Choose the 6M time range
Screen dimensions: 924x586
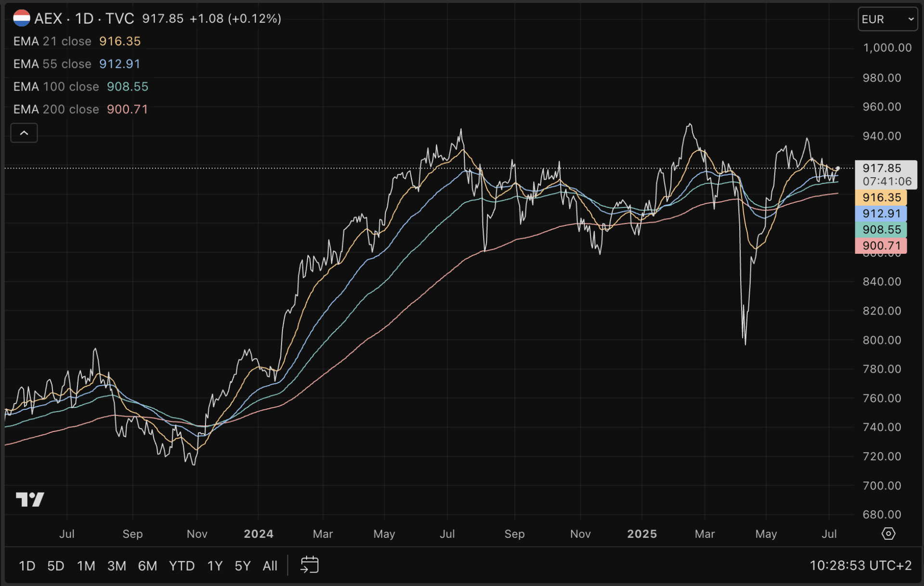point(147,566)
